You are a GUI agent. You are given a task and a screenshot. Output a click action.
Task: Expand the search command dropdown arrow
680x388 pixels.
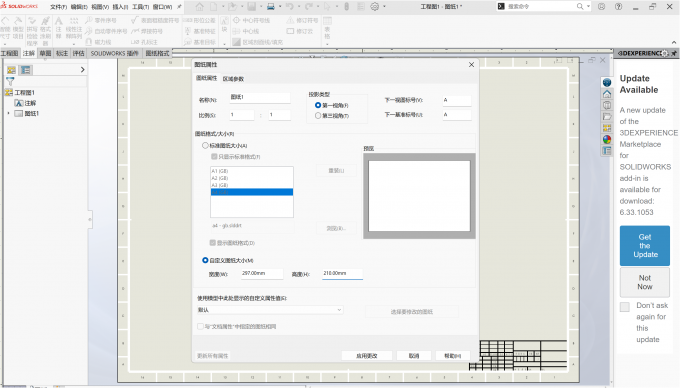point(588,7)
